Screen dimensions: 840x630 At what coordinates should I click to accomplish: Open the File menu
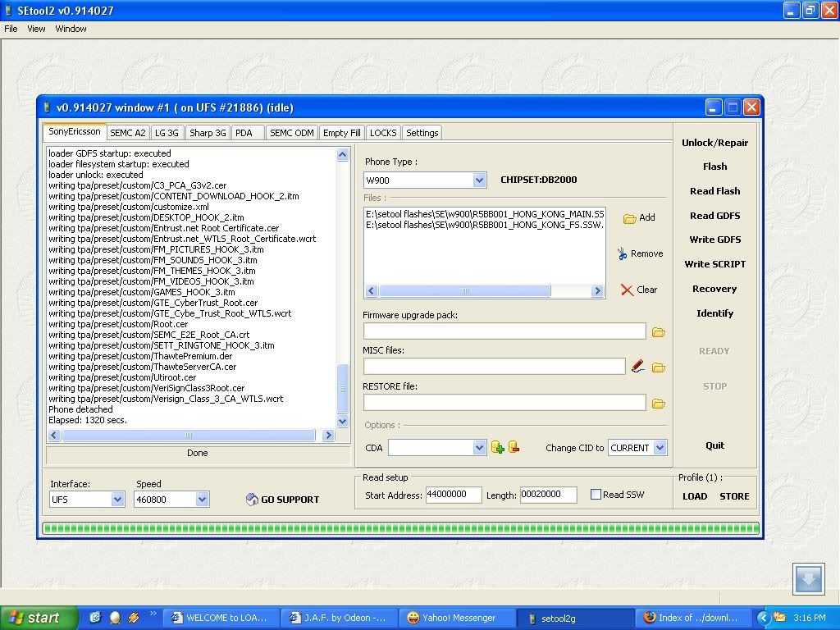pos(11,29)
